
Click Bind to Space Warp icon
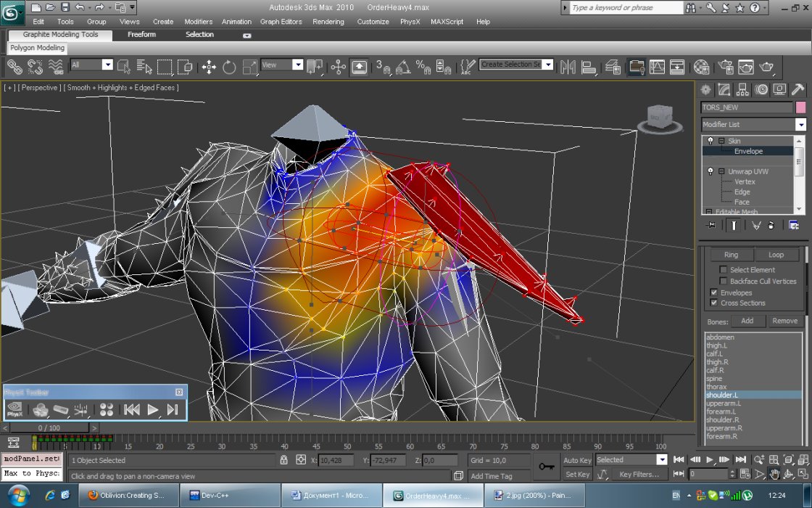(55, 67)
